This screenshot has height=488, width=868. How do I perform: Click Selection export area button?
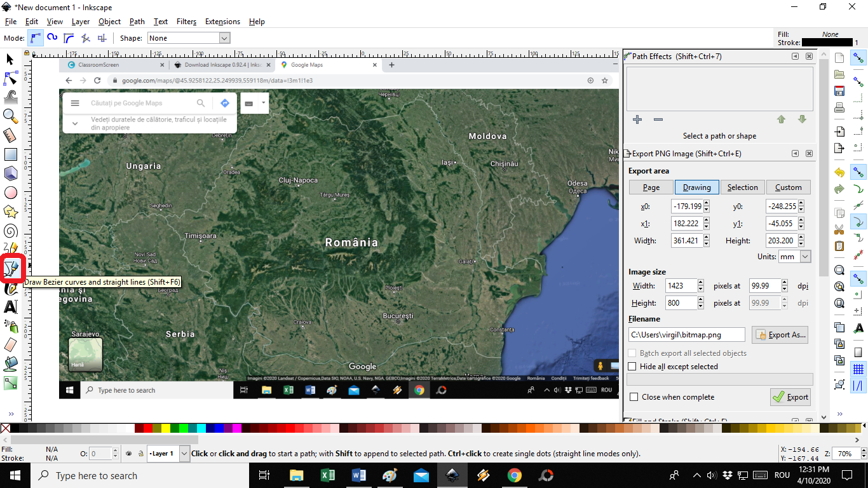click(742, 187)
